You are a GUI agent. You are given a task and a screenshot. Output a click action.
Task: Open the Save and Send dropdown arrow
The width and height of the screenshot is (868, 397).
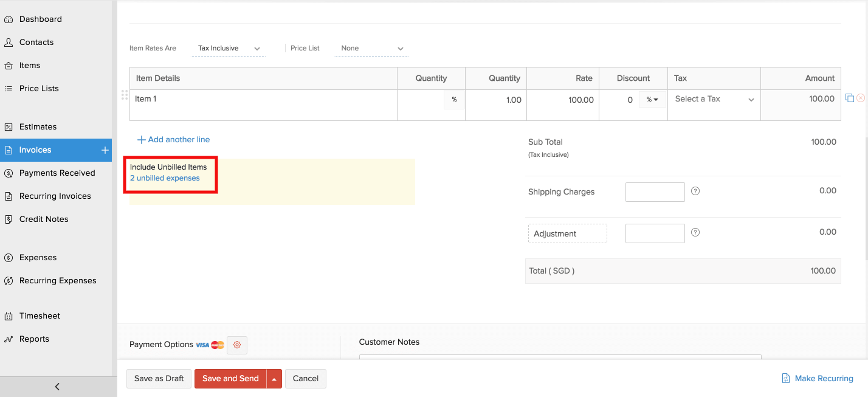pyautogui.click(x=274, y=378)
